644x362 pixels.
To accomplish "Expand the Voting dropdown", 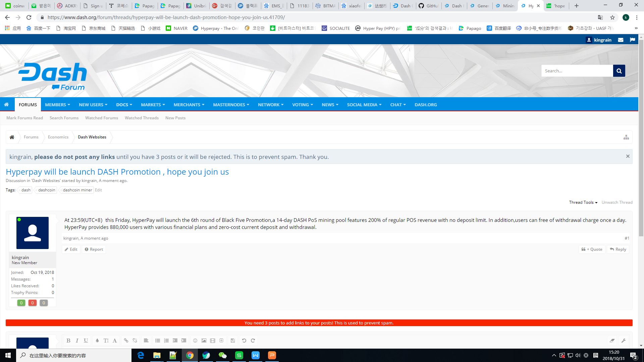I will coord(303,105).
